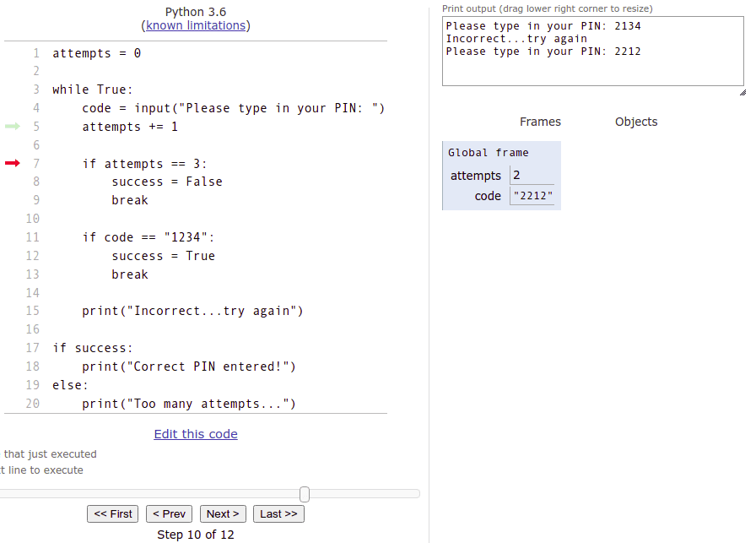Advance execution with the Next > button
Screen dimensions: 756x543
223,513
